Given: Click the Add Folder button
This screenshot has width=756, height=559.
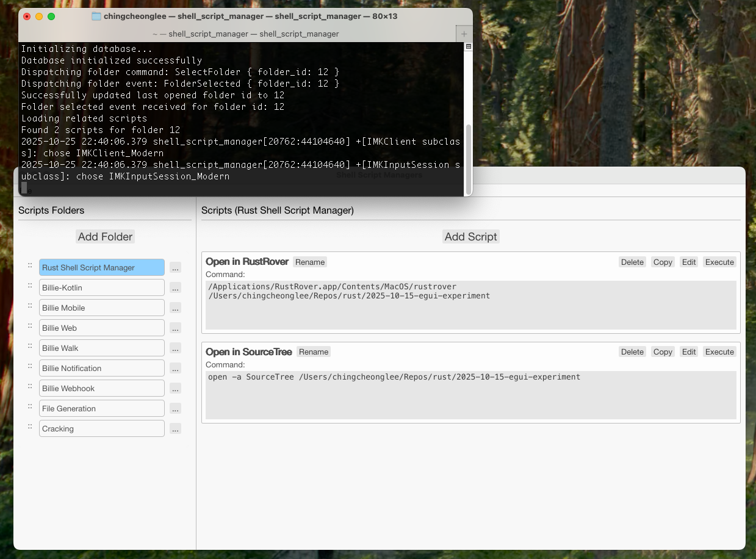Looking at the screenshot, I should [105, 237].
